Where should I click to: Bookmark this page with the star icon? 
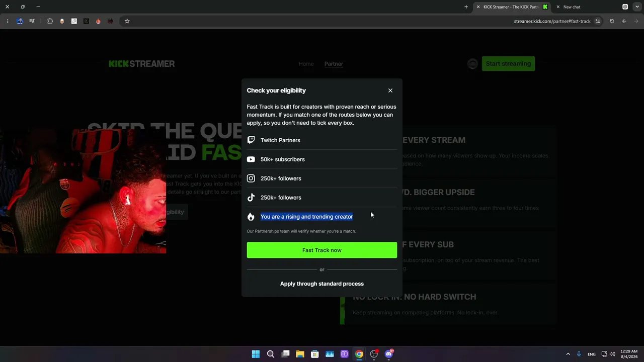pyautogui.click(x=127, y=21)
